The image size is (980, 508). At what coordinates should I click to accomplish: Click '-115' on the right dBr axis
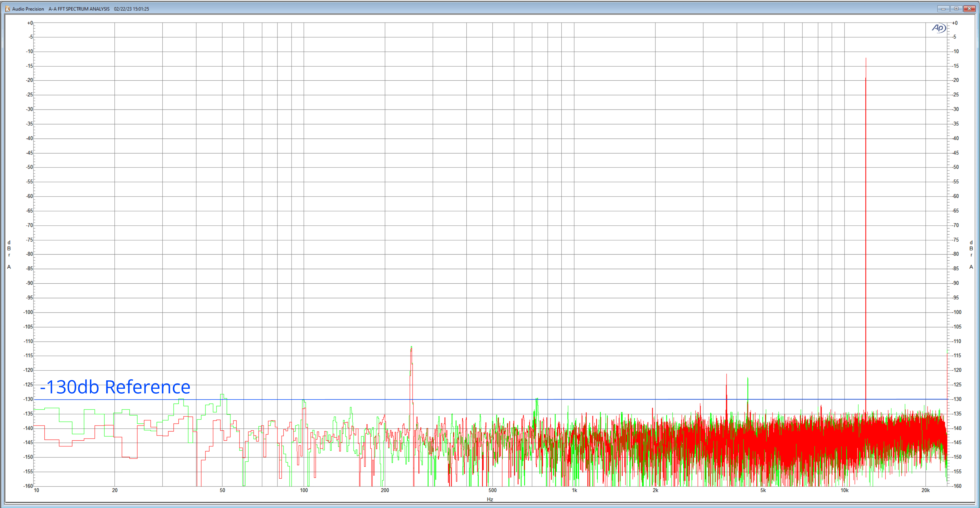coord(957,355)
